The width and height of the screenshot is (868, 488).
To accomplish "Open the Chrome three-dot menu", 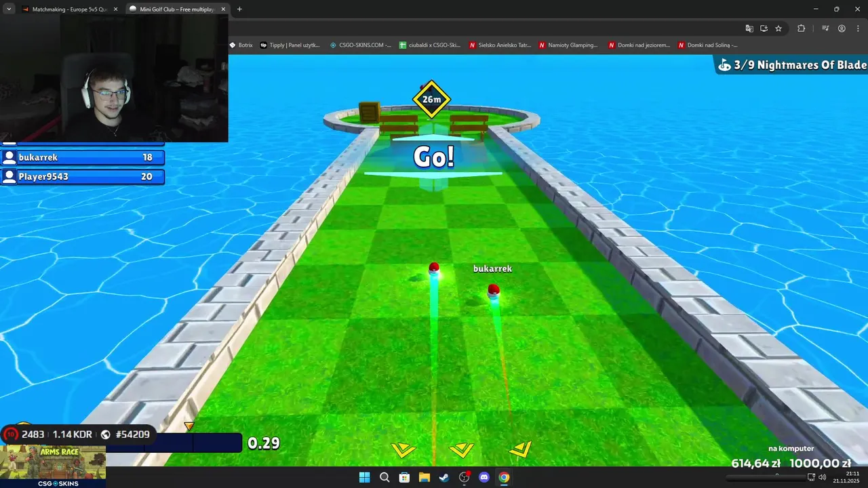I will pos(857,28).
